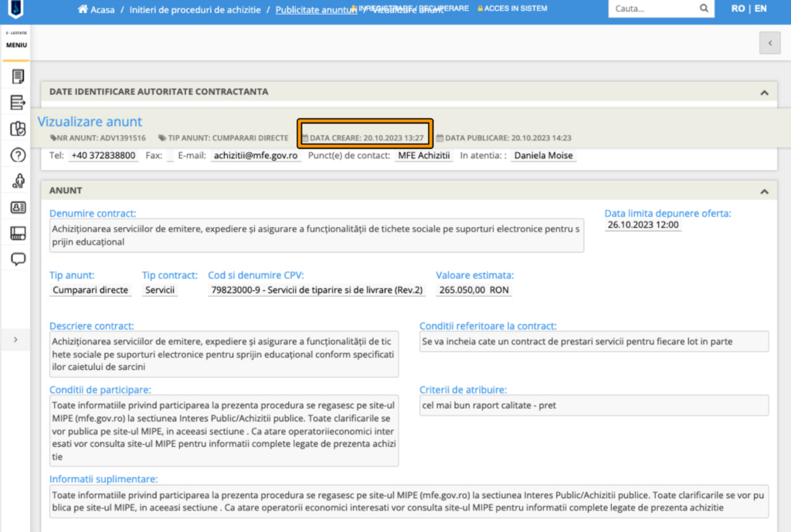Screen dimensions: 791x532
Task: Select the shield checkmark sidebar icon
Action: click(x=17, y=129)
